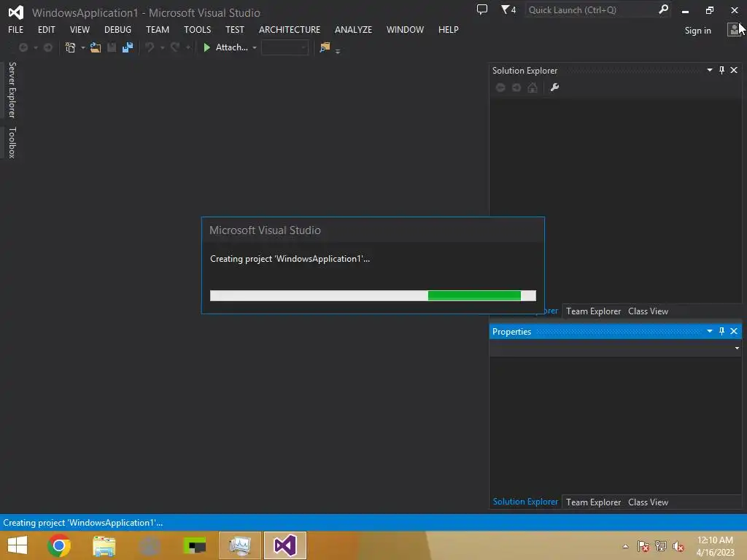Open the ARCHITECTURE menu
This screenshot has height=560, width=747.
(x=290, y=29)
